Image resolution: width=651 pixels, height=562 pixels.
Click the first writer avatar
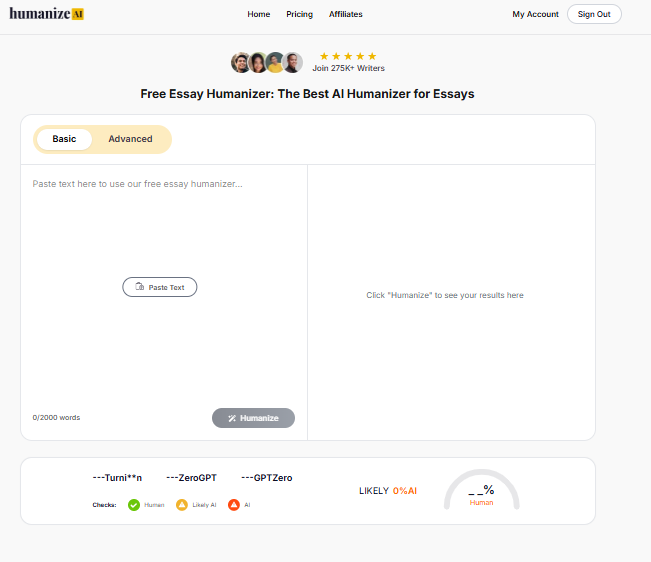[x=241, y=63]
